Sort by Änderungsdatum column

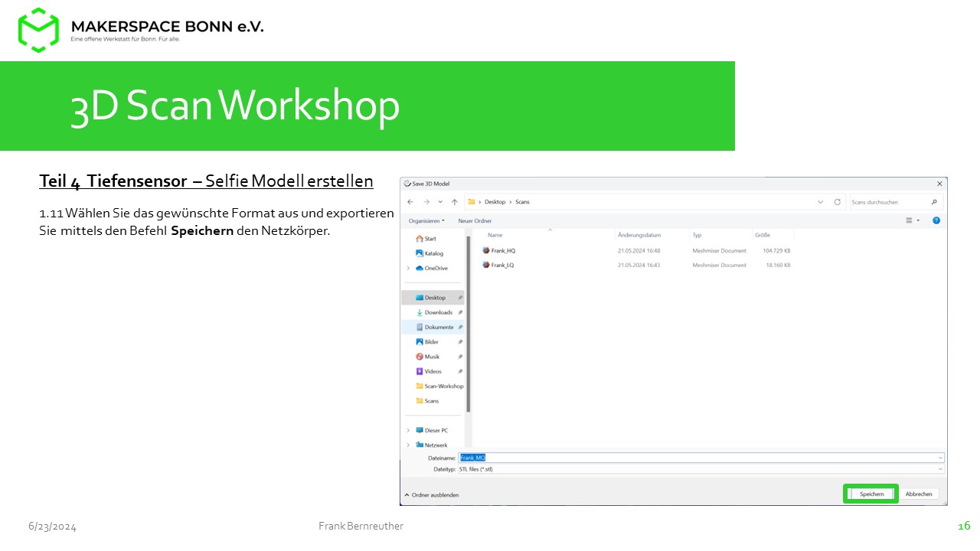tap(639, 235)
